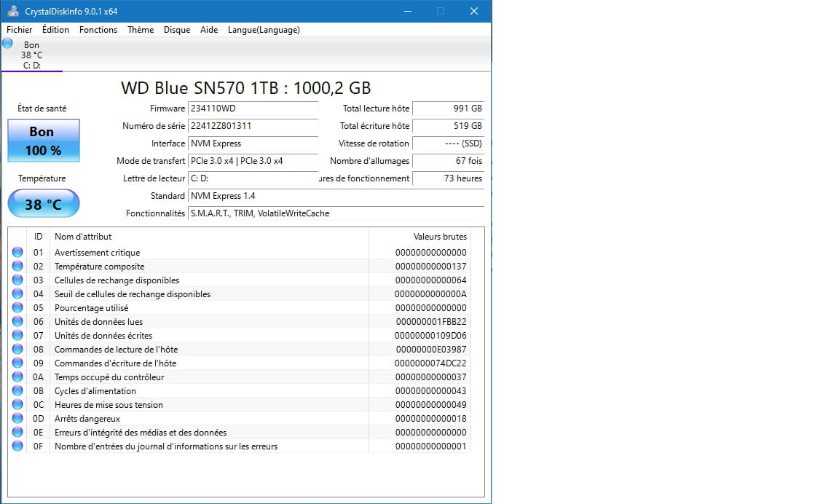This screenshot has height=504, width=839.
Task: Click the Nom d'attribut column header
Action: 209,237
